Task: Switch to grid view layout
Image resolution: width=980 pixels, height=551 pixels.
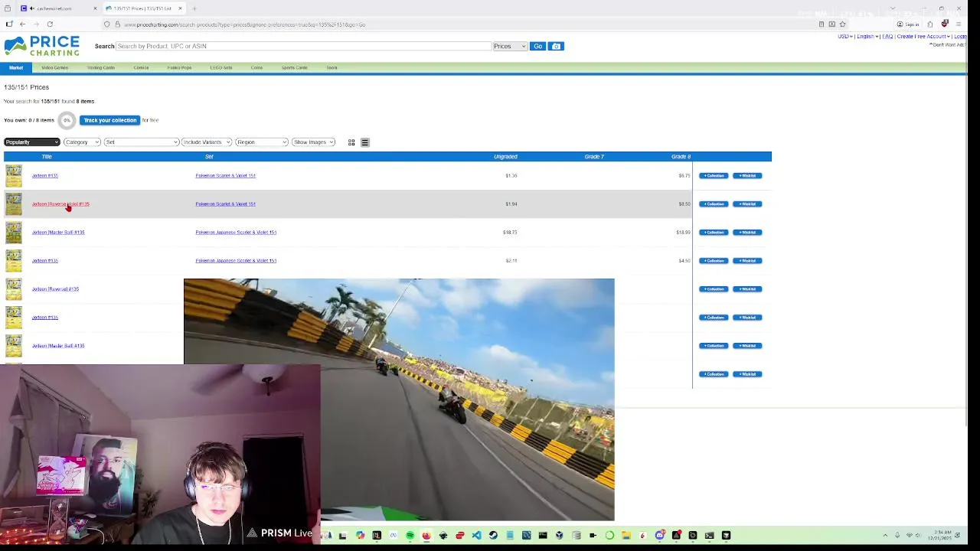Action: [x=351, y=142]
